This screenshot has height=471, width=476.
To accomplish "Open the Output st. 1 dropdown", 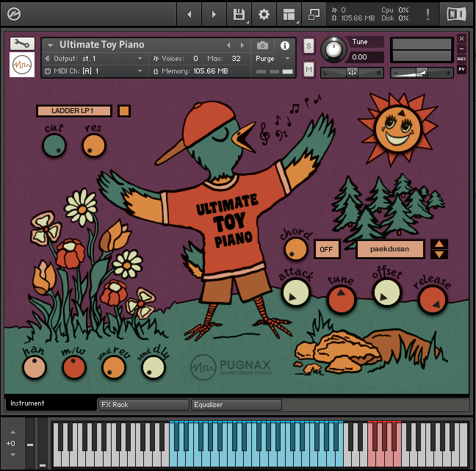I will pyautogui.click(x=95, y=59).
